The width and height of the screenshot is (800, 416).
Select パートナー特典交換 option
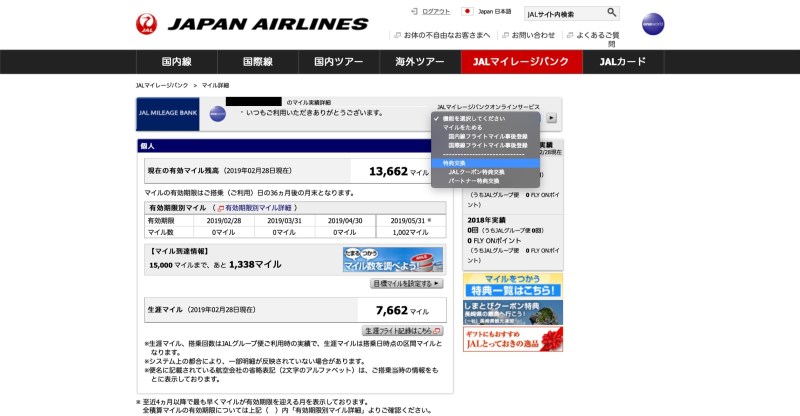pos(485,181)
